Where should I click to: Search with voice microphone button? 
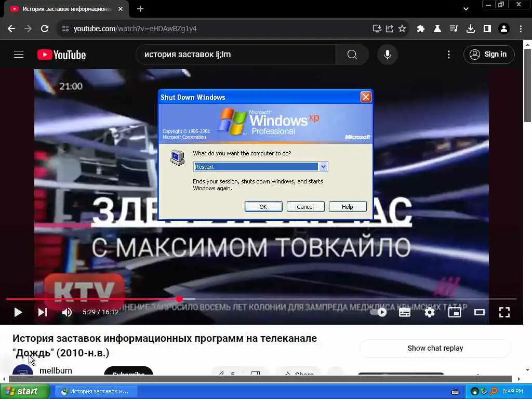[x=388, y=54]
